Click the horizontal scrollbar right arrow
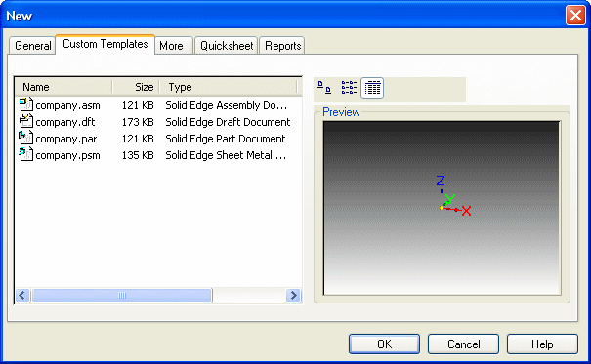This screenshot has height=364, width=591. pyautogui.click(x=293, y=295)
